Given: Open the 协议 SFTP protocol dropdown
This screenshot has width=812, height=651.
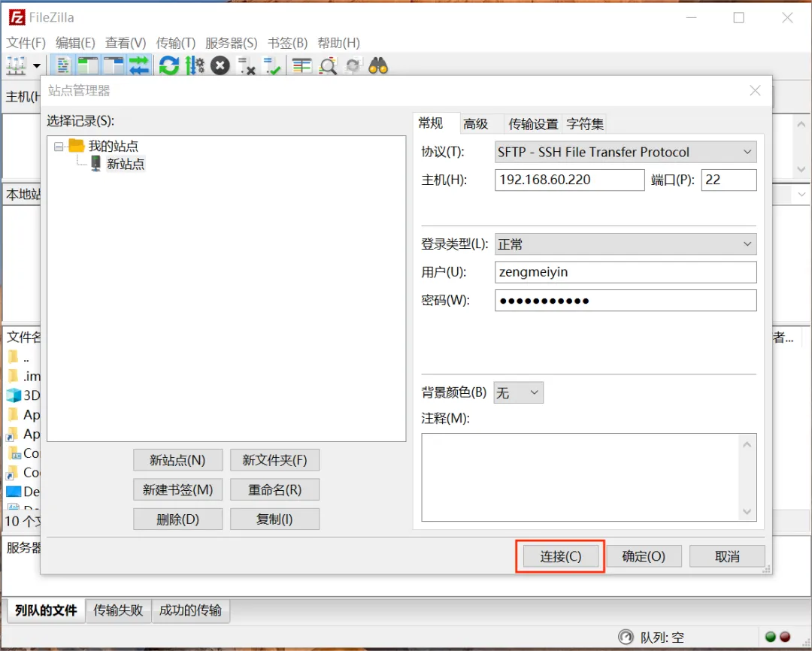Looking at the screenshot, I should point(626,153).
